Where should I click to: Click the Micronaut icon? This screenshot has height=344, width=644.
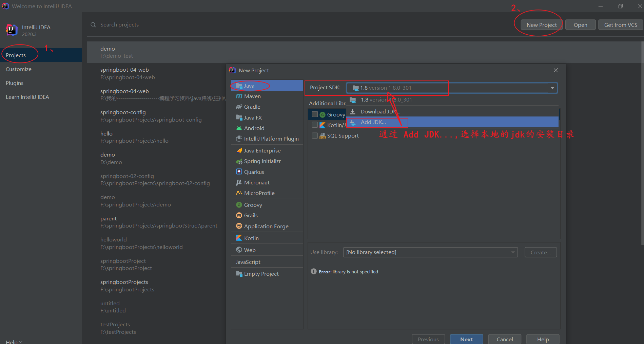click(x=239, y=182)
